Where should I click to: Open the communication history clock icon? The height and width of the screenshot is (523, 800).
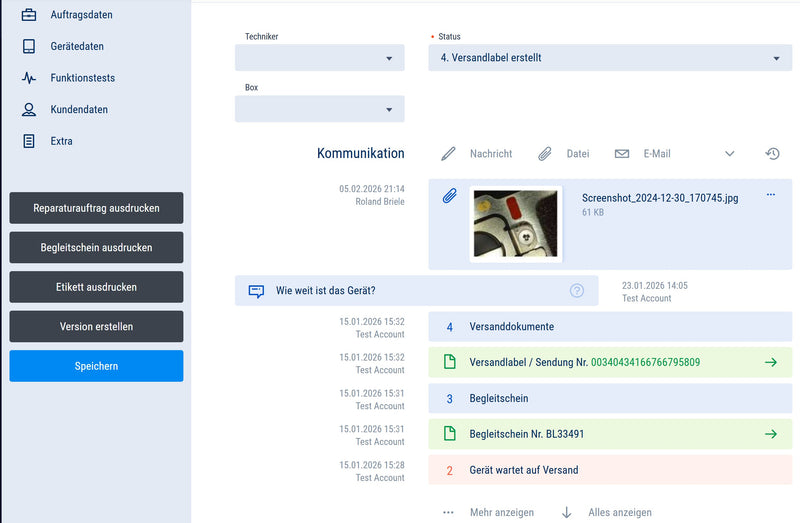(772, 154)
